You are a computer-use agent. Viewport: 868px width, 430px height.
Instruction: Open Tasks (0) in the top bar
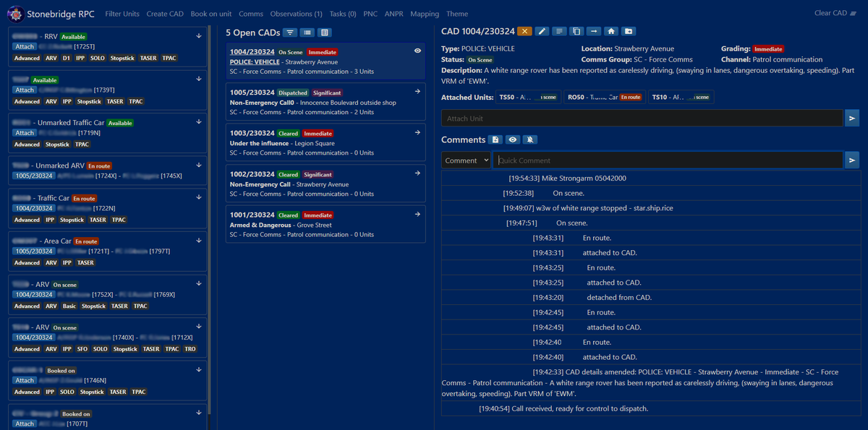[343, 14]
